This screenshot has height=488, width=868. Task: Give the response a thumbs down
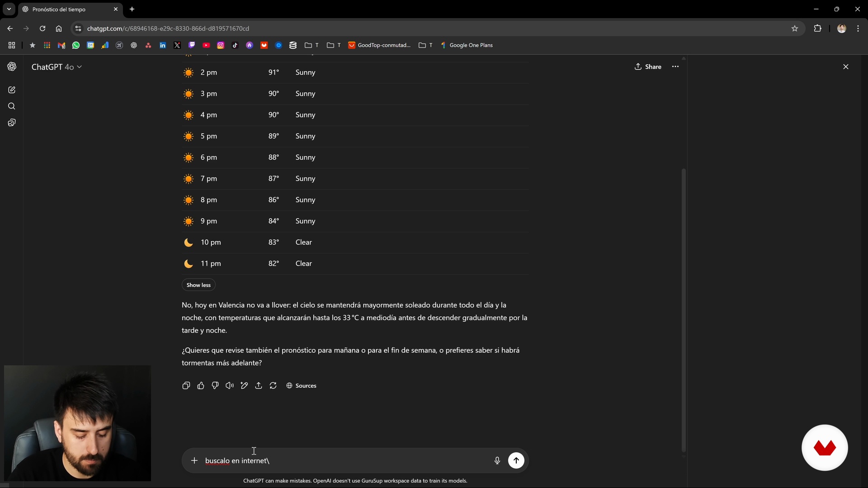tap(215, 385)
